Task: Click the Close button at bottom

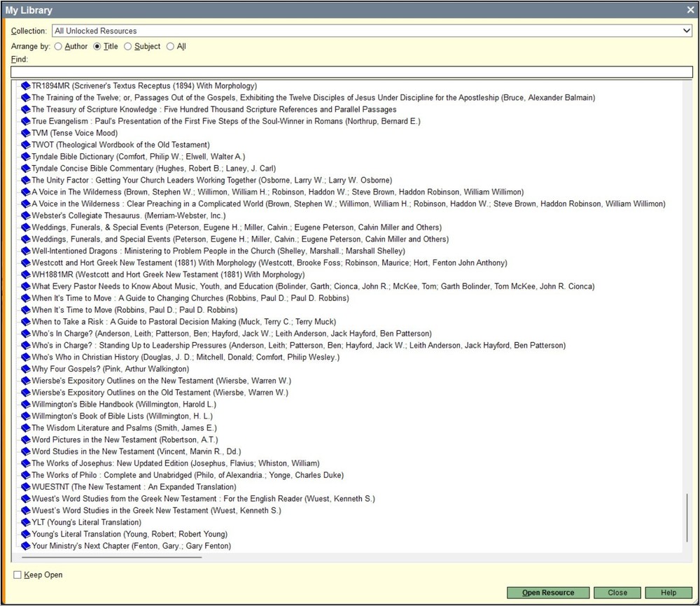Action: (617, 593)
